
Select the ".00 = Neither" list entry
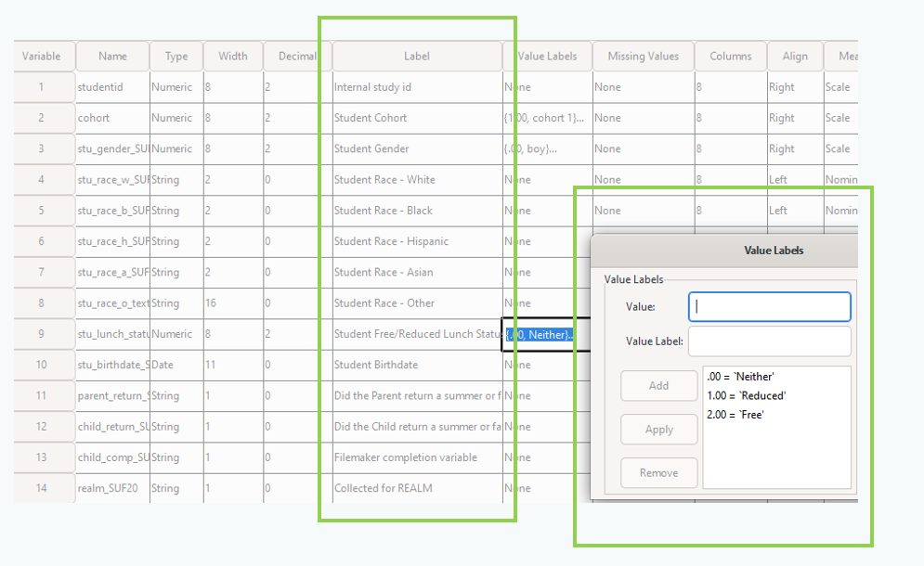[740, 377]
